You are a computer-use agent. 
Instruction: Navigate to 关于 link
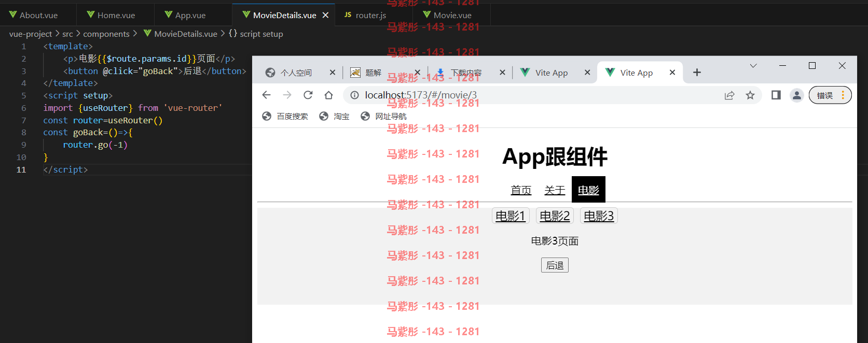[x=555, y=190]
